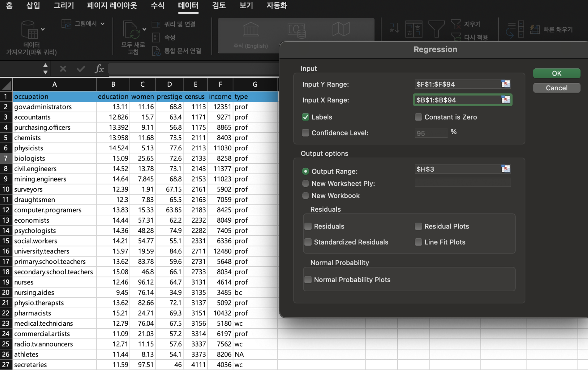The image size is (588, 370).
Task: Click the Input X Range selector icon
Action: (505, 99)
